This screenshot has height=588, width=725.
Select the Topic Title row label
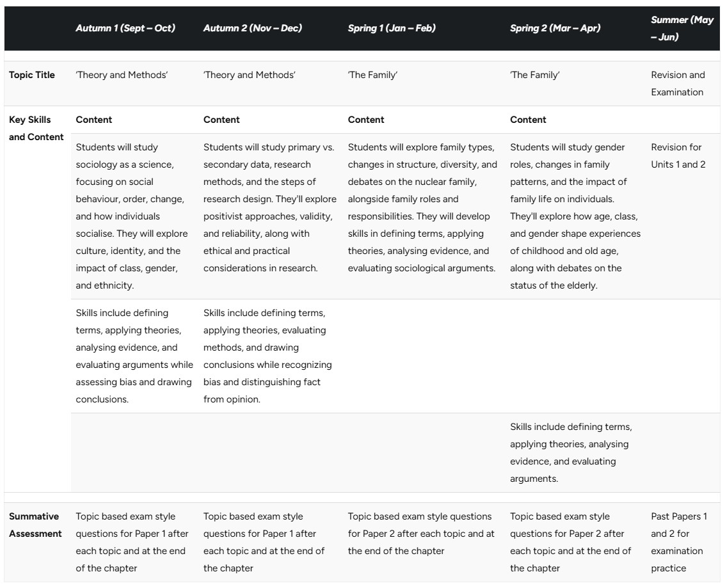click(x=32, y=75)
